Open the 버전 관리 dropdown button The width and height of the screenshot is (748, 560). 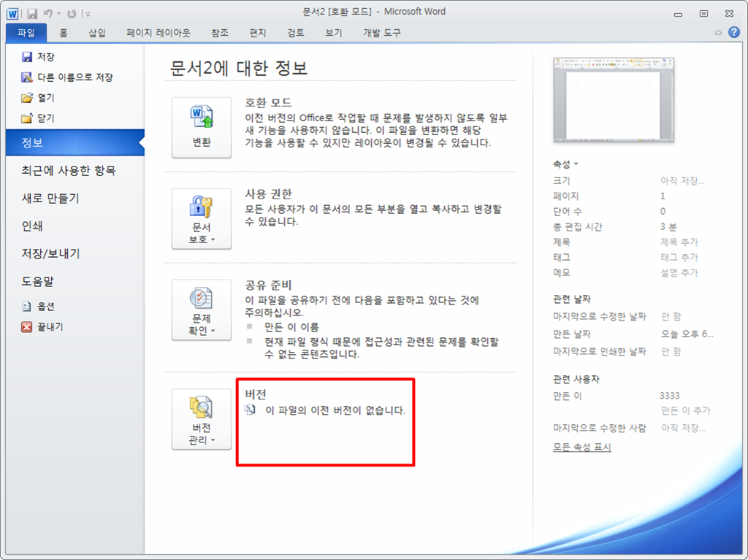(x=202, y=419)
